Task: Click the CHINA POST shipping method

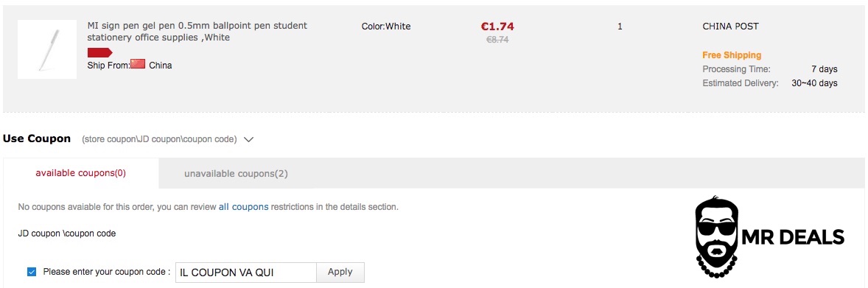Action: (x=730, y=26)
